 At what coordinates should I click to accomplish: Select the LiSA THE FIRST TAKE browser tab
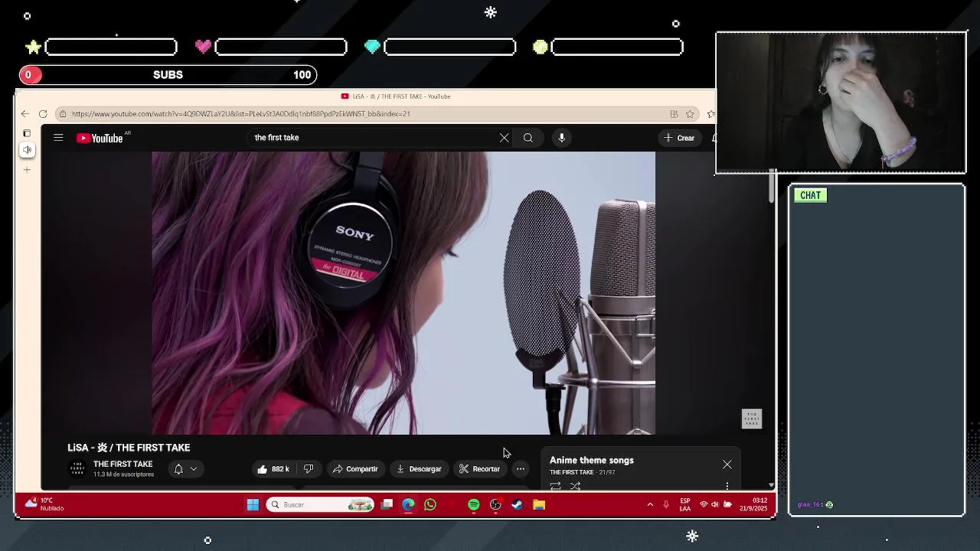click(x=396, y=96)
